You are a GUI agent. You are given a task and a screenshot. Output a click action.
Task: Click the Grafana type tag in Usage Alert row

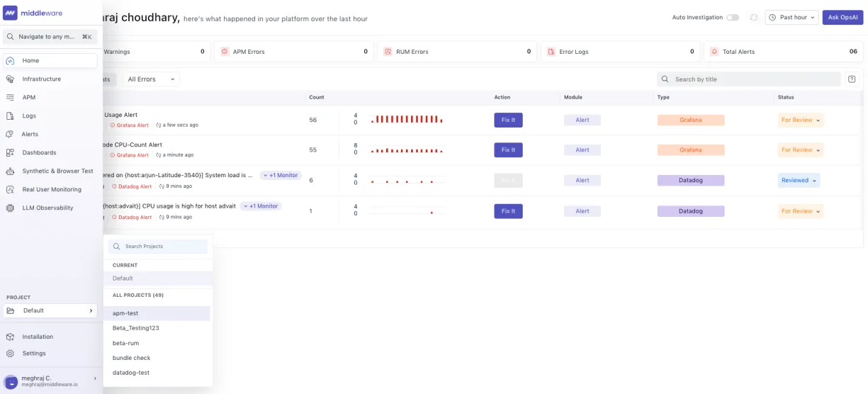(691, 120)
